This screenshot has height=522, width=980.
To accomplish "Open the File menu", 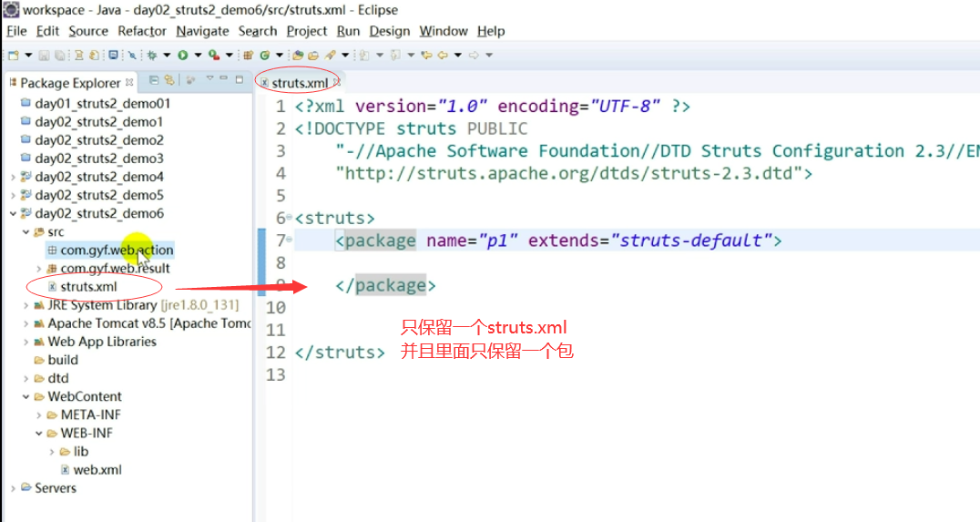I will point(17,31).
